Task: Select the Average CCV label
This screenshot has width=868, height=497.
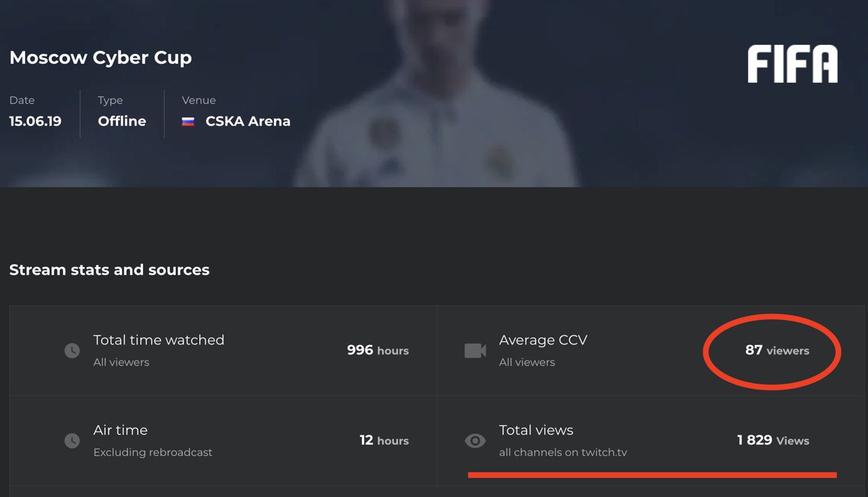Action: [x=543, y=340]
